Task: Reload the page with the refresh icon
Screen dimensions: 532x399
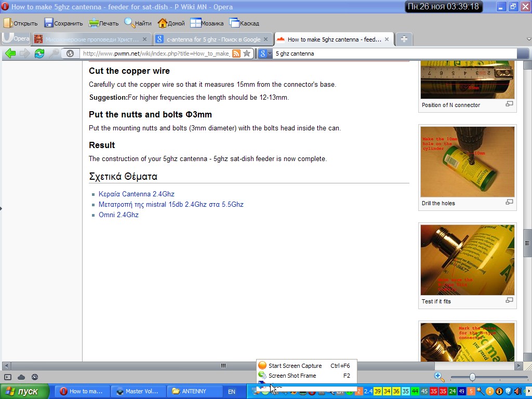Action: point(39,54)
